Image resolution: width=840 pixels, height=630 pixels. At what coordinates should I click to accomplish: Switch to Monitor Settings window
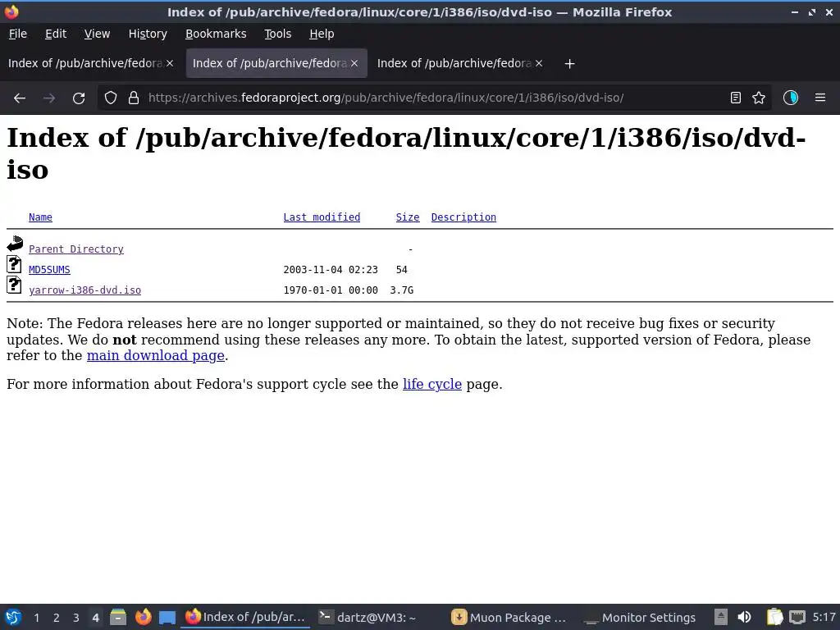[640, 617]
